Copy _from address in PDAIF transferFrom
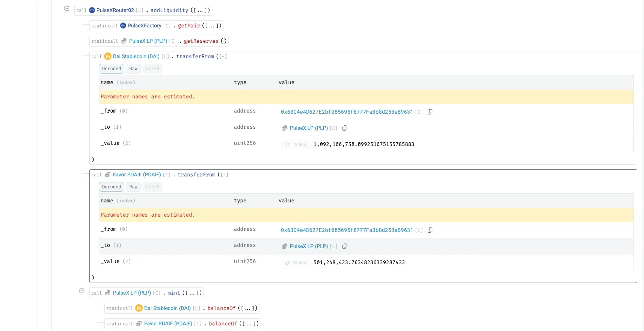This screenshot has height=331, width=644. click(430, 230)
